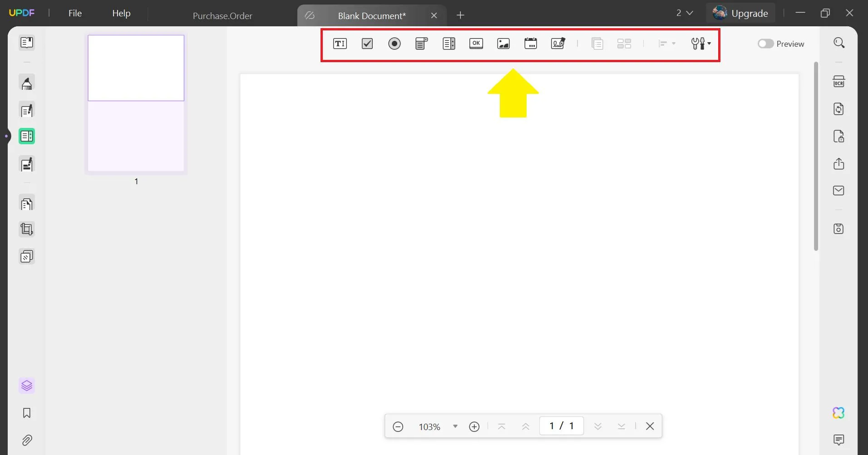Select the Dropdown form field tool
The image size is (868, 455).
click(421, 44)
